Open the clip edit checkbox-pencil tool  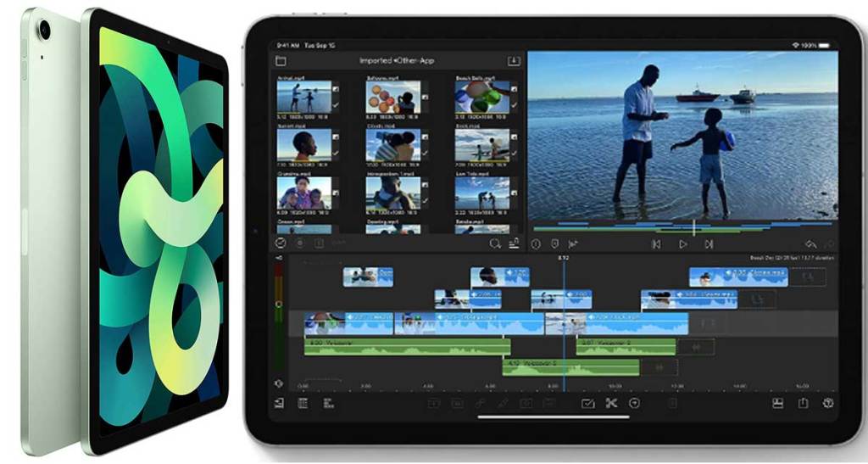[587, 404]
